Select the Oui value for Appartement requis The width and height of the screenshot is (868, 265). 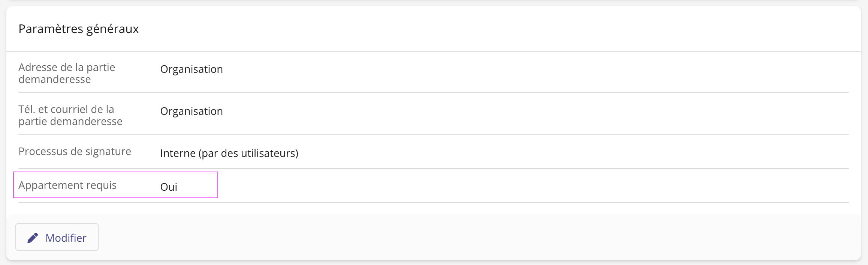pos(169,187)
